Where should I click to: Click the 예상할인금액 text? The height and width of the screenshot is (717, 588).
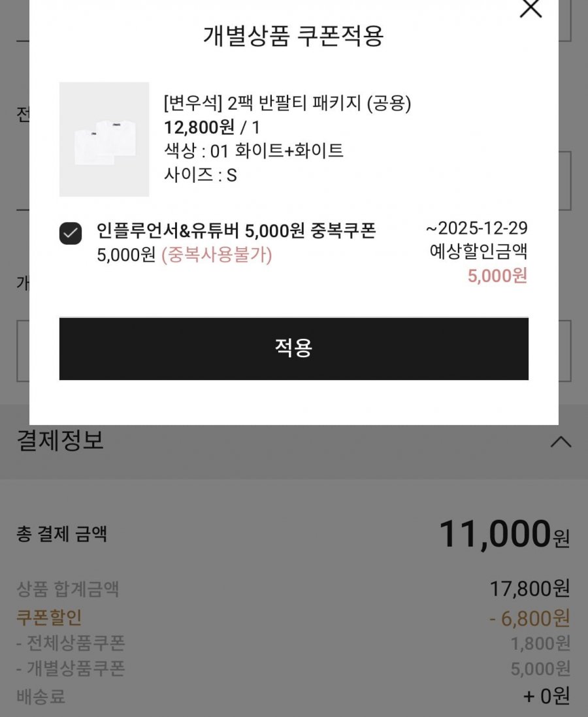pyautogui.click(x=478, y=252)
